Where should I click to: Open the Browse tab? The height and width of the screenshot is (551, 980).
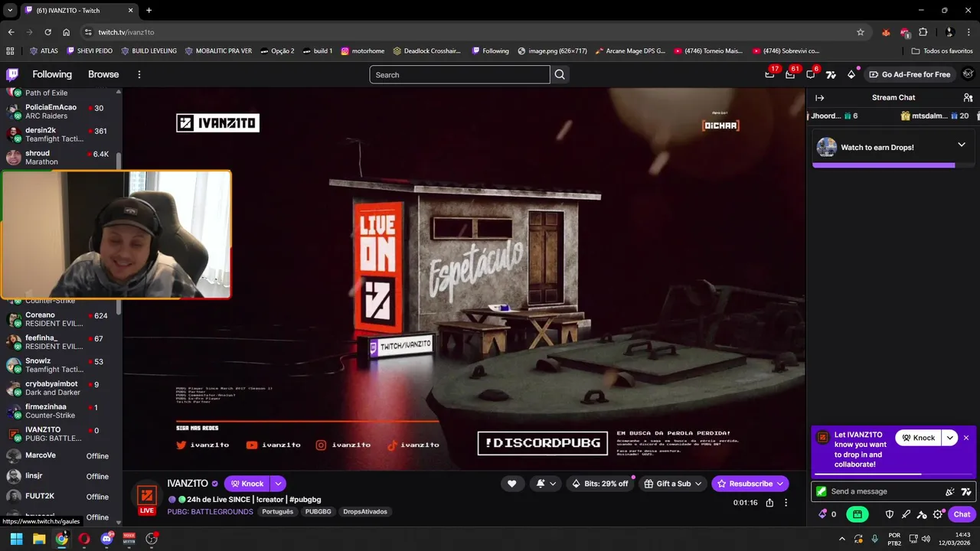pyautogui.click(x=103, y=74)
